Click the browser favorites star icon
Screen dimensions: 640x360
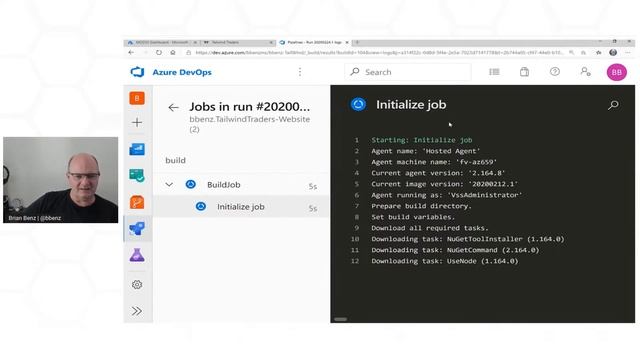pyautogui.click(x=598, y=53)
